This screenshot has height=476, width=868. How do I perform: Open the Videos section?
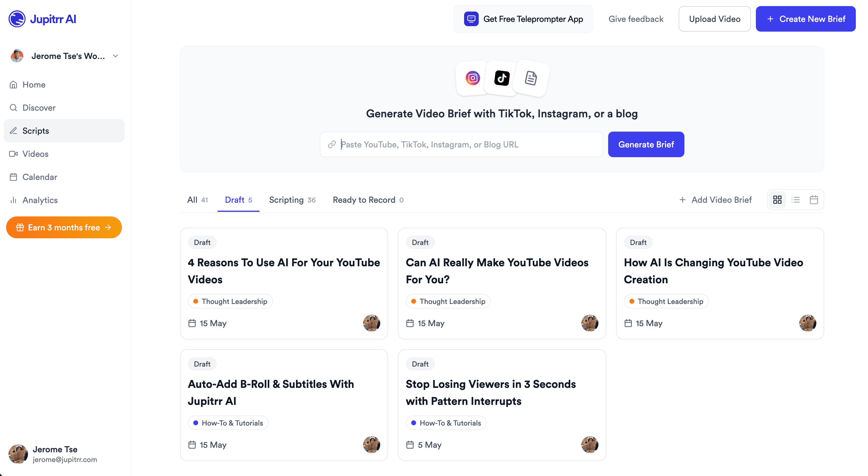click(x=64, y=154)
